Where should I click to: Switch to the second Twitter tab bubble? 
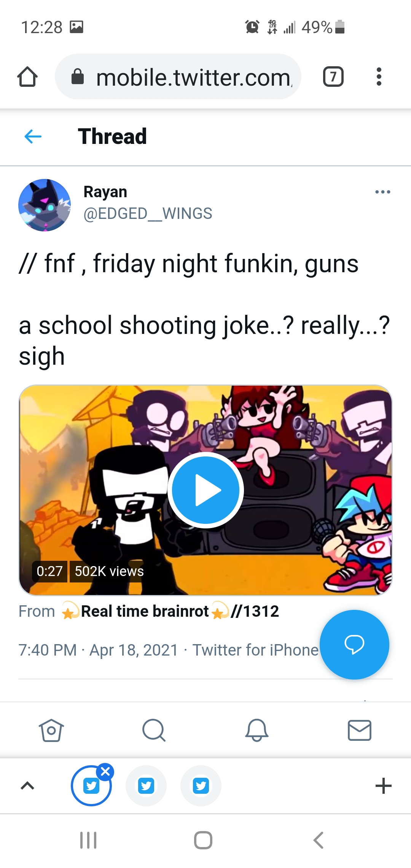(146, 786)
